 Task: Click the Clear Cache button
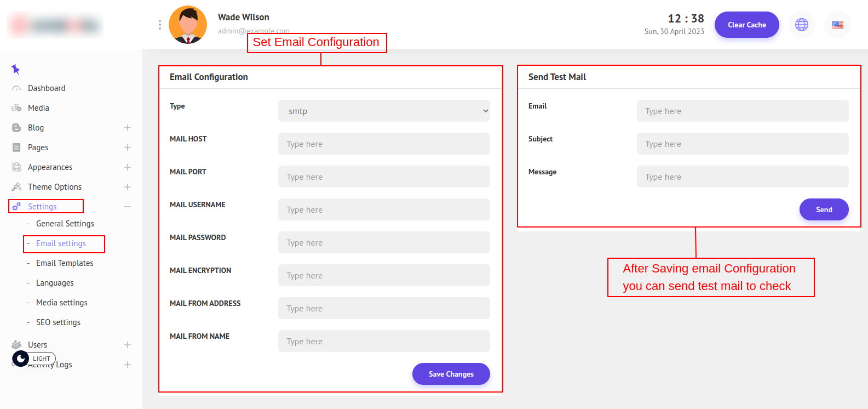click(x=746, y=25)
